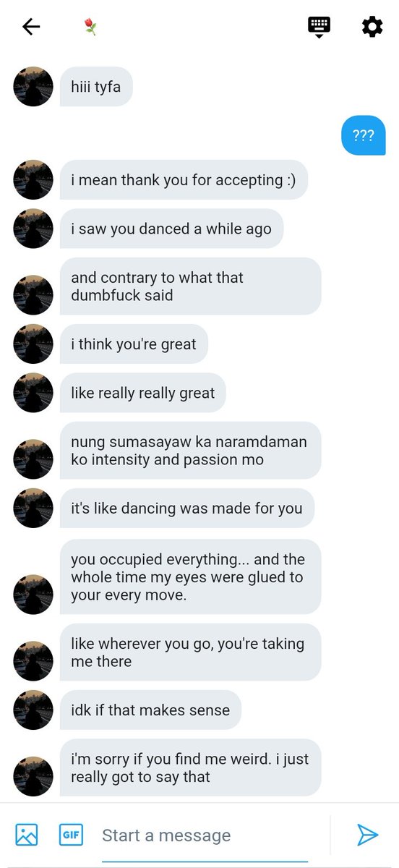
Task: Select 'like wherever you go' message bubble
Action: click(x=190, y=652)
